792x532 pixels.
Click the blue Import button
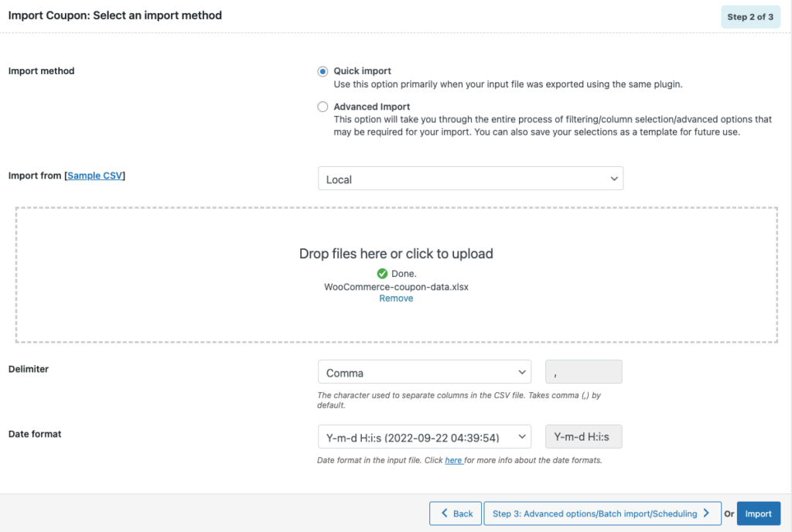tap(758, 513)
